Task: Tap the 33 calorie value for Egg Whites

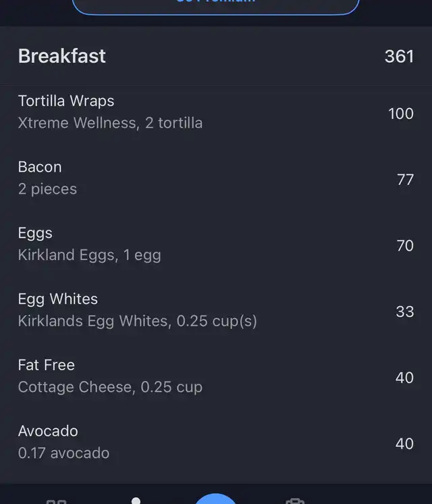Action: point(405,311)
